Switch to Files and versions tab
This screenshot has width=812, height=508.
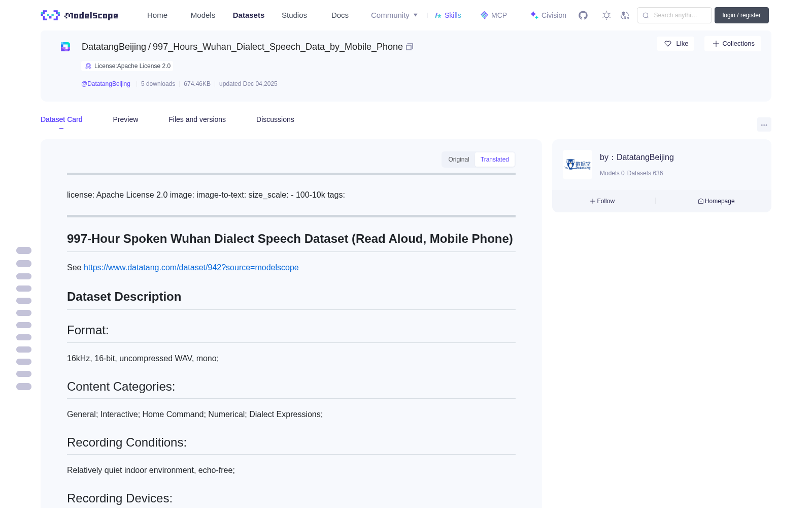click(197, 119)
